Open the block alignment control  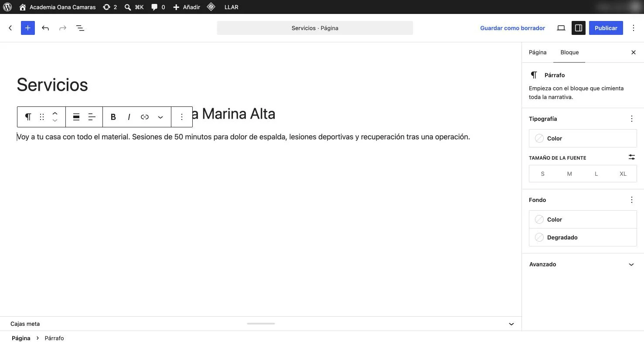76,117
